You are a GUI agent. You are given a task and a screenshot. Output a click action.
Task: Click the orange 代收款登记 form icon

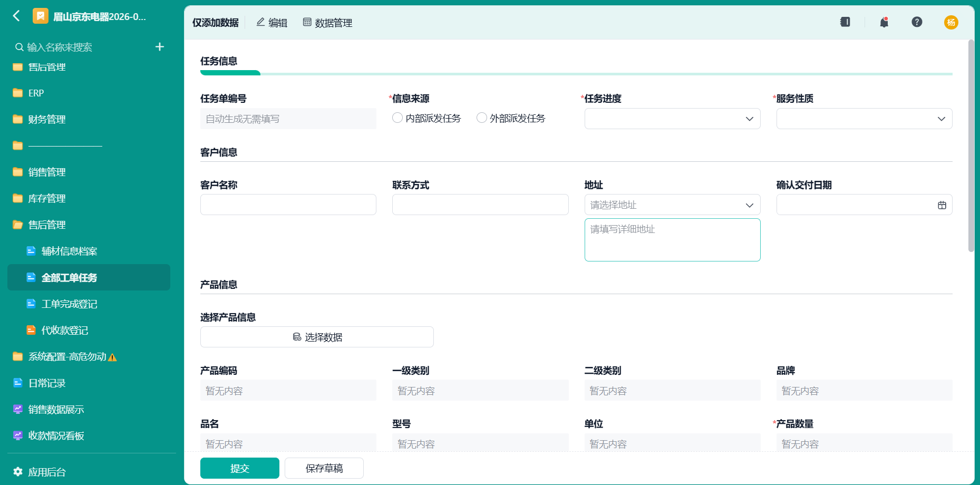31,330
